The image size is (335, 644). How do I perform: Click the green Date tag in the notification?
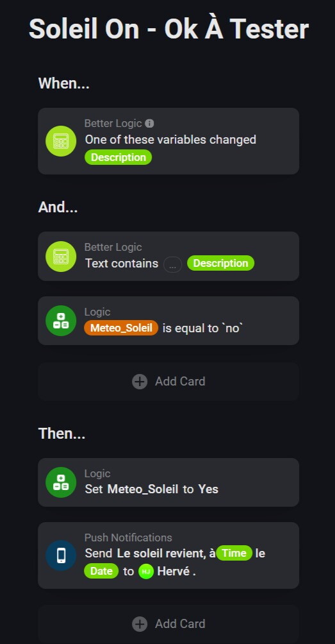[101, 572]
